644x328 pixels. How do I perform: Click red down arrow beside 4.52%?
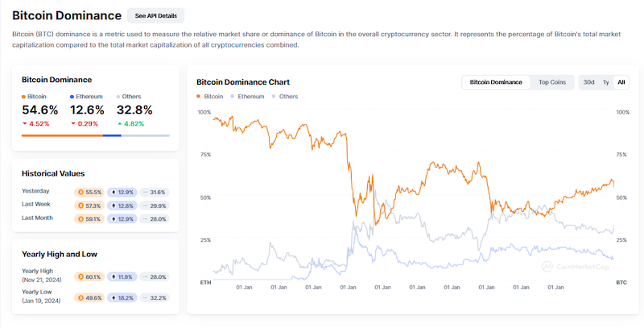tap(24, 124)
